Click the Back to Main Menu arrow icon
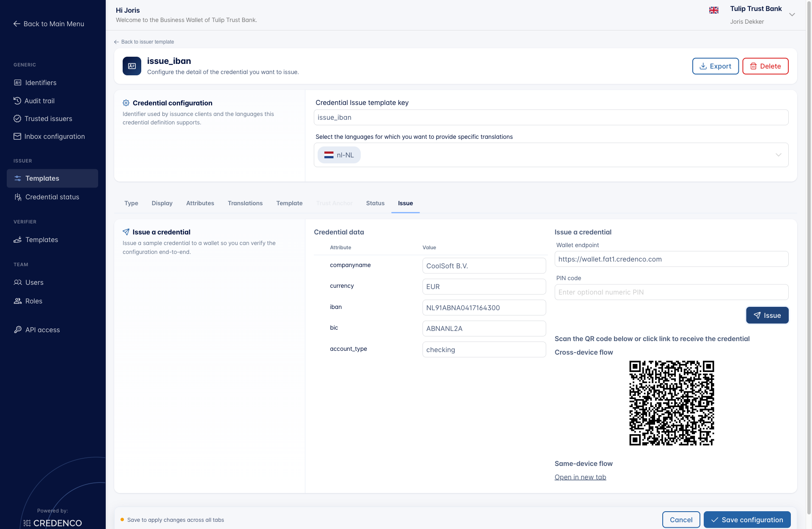This screenshot has height=529, width=812. 17,24
